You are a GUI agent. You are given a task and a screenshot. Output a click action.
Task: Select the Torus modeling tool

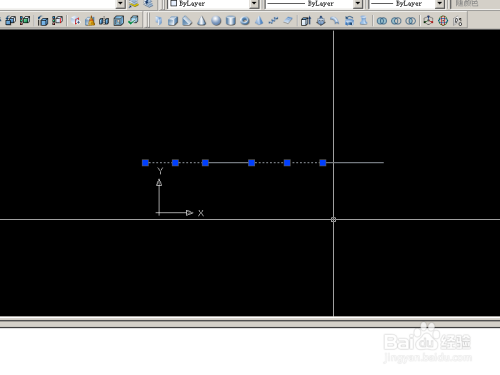pos(245,21)
